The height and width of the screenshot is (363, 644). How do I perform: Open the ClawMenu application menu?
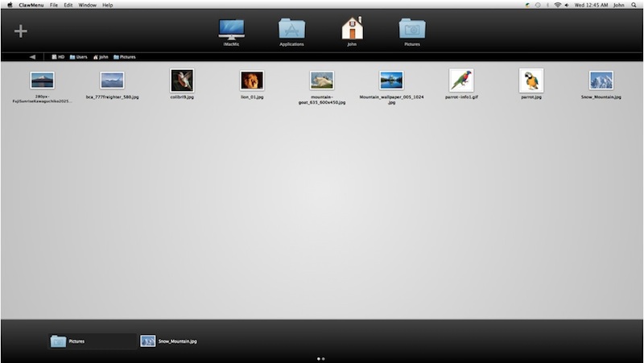(x=31, y=5)
